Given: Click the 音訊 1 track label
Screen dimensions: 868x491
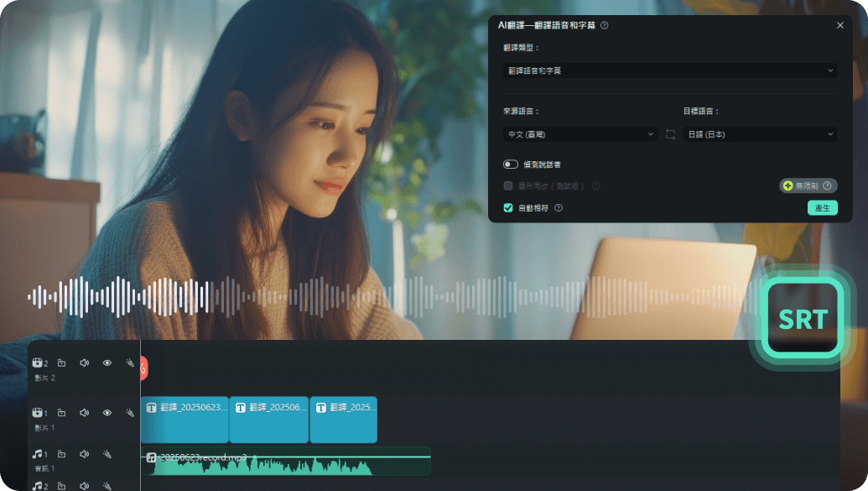Looking at the screenshot, I should click(x=44, y=469).
